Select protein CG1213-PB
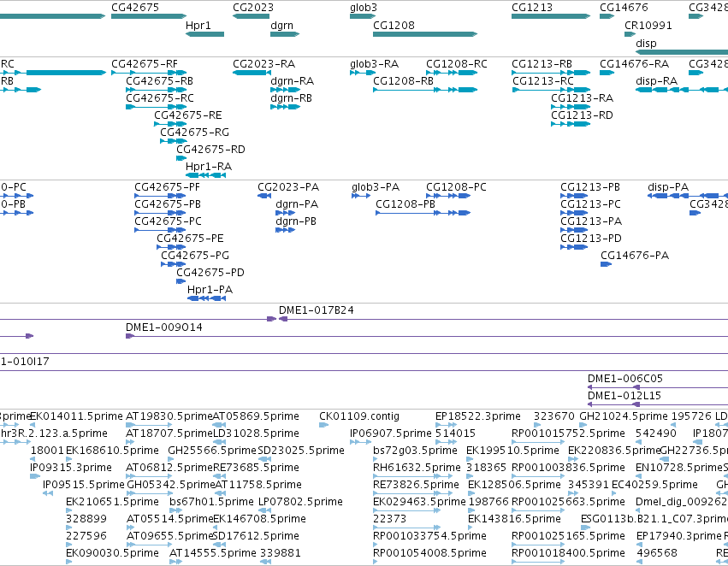 pos(590,187)
